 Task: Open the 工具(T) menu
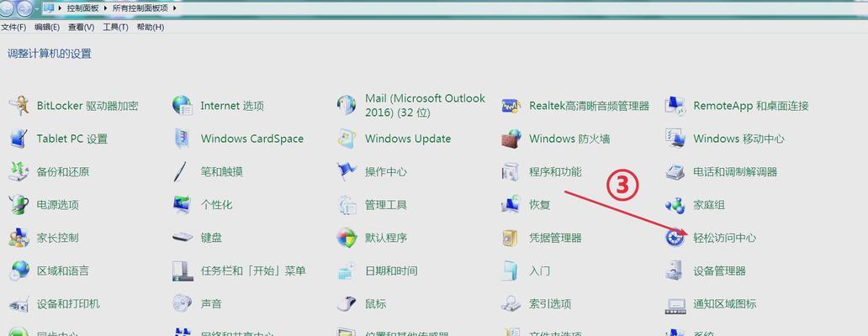[x=115, y=27]
